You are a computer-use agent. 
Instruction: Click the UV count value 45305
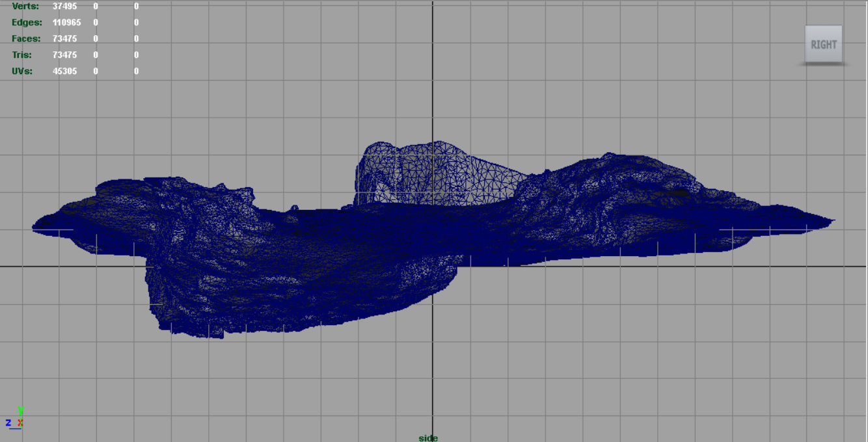(x=65, y=71)
